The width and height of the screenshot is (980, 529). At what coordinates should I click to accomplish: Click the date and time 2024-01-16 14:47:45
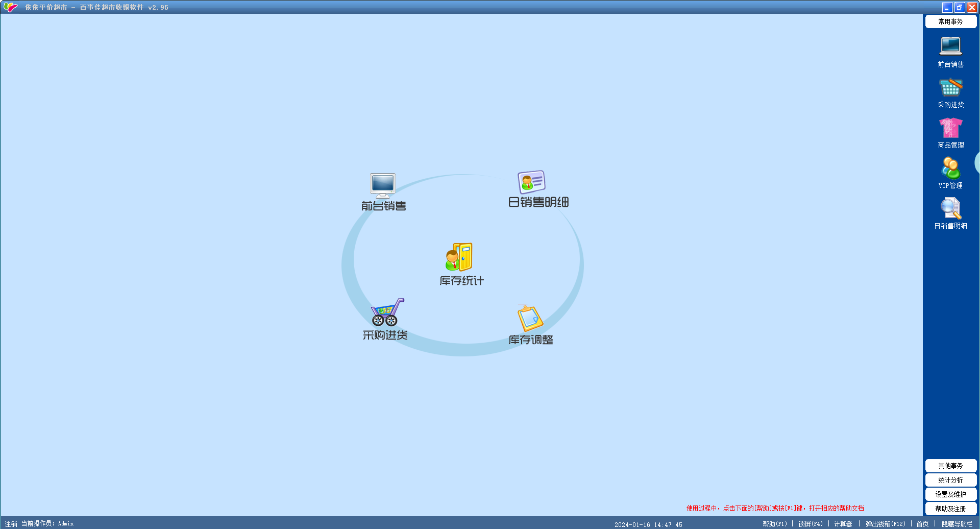(648, 524)
